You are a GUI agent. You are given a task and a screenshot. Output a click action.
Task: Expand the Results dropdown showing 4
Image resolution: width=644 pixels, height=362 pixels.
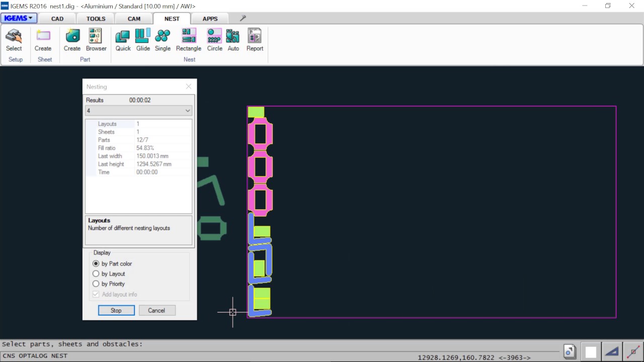[139, 111]
